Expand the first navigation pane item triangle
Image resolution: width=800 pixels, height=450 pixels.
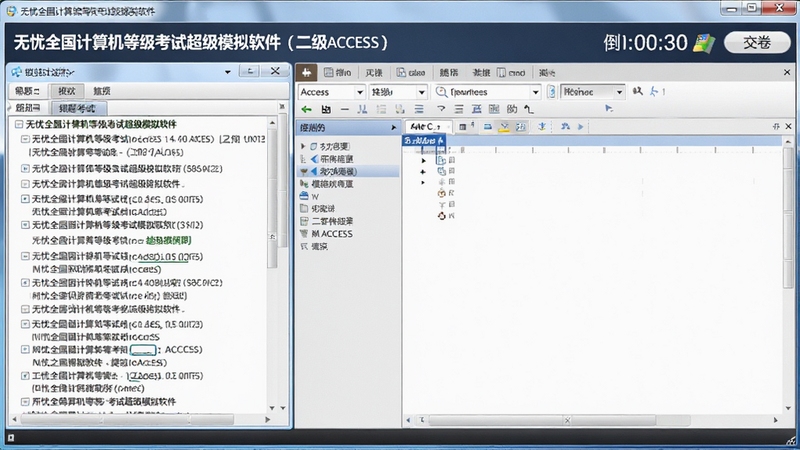tap(303, 146)
